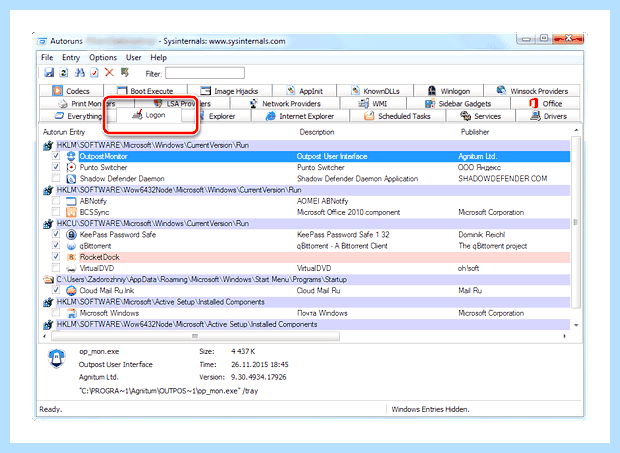Click the ABNotify entry icon
The height and width of the screenshot is (453, 620).
[x=71, y=201]
